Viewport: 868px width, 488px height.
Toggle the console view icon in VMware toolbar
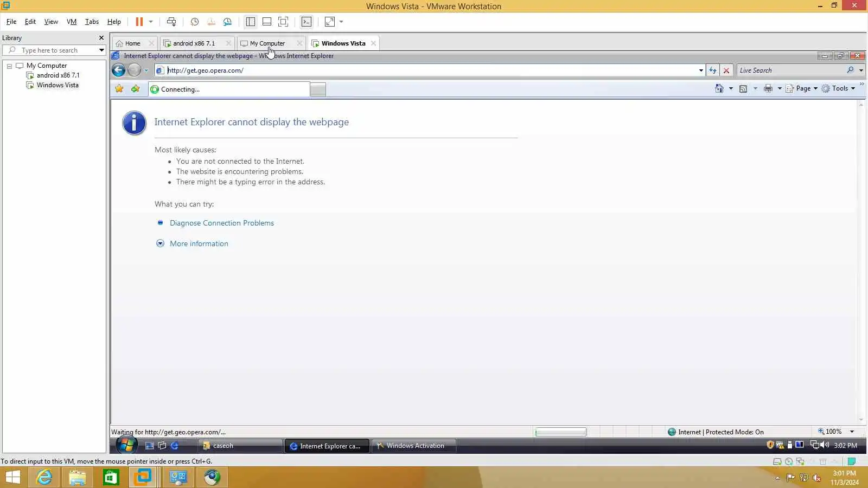click(x=307, y=22)
